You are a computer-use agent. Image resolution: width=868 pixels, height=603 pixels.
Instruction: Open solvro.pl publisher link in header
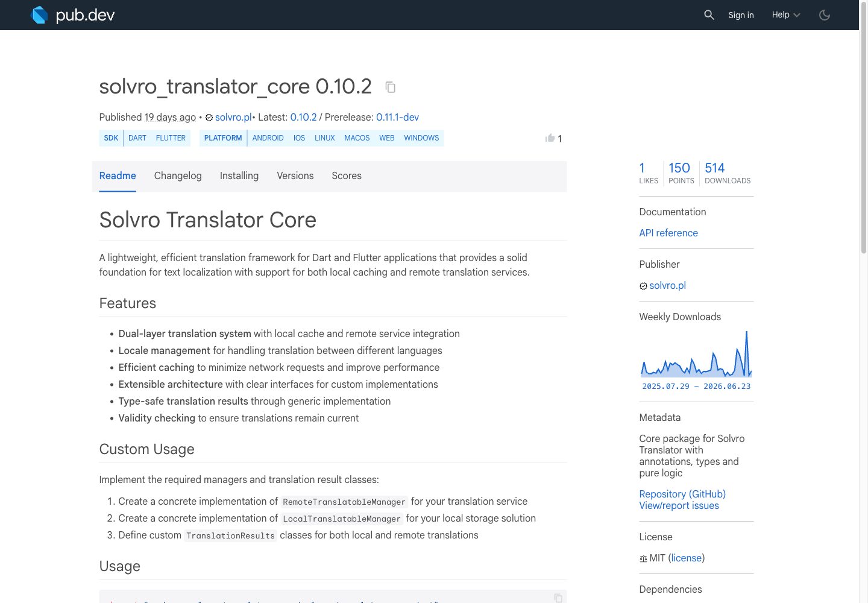point(233,117)
